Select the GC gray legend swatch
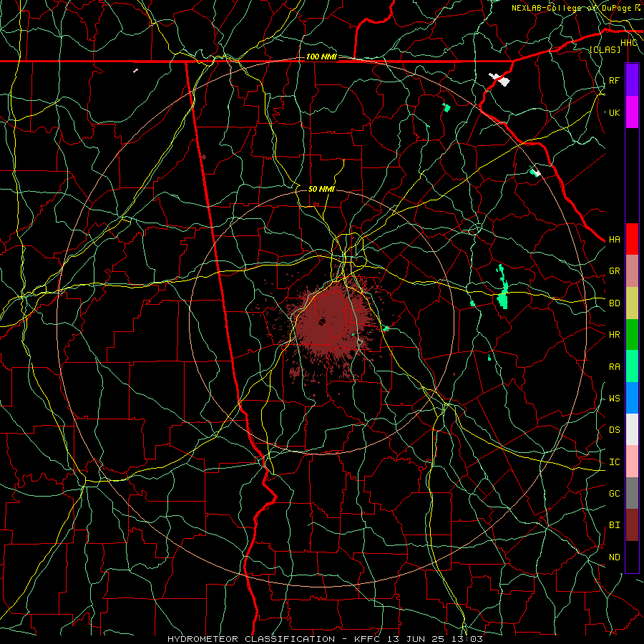 (632, 493)
